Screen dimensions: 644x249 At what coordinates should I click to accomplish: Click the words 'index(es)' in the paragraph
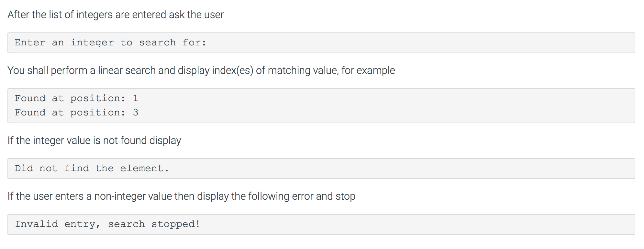(233, 71)
